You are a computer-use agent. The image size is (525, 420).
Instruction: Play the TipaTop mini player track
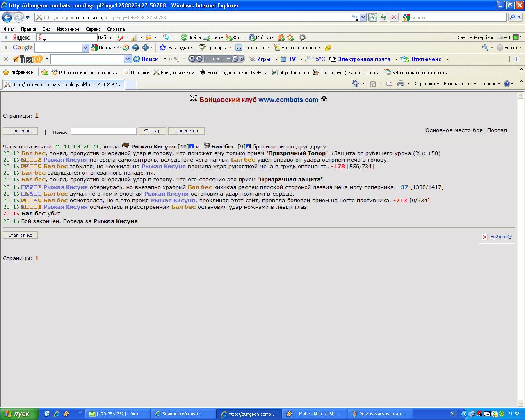tap(199, 59)
